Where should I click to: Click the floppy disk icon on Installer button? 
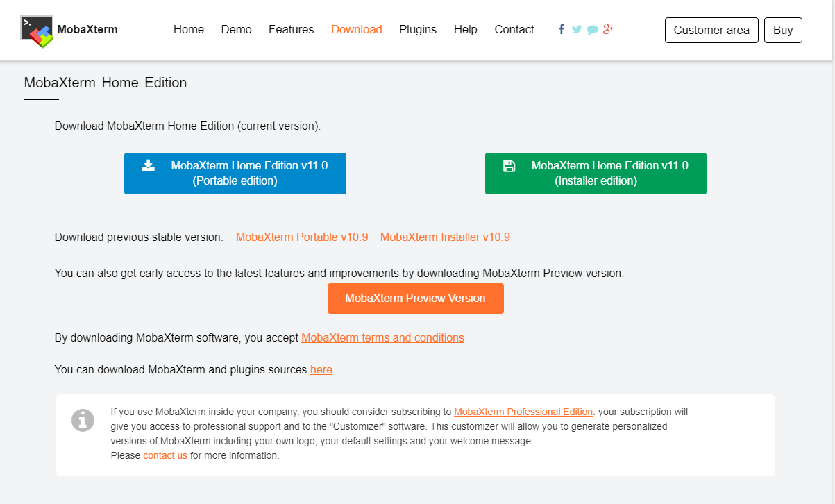click(509, 166)
